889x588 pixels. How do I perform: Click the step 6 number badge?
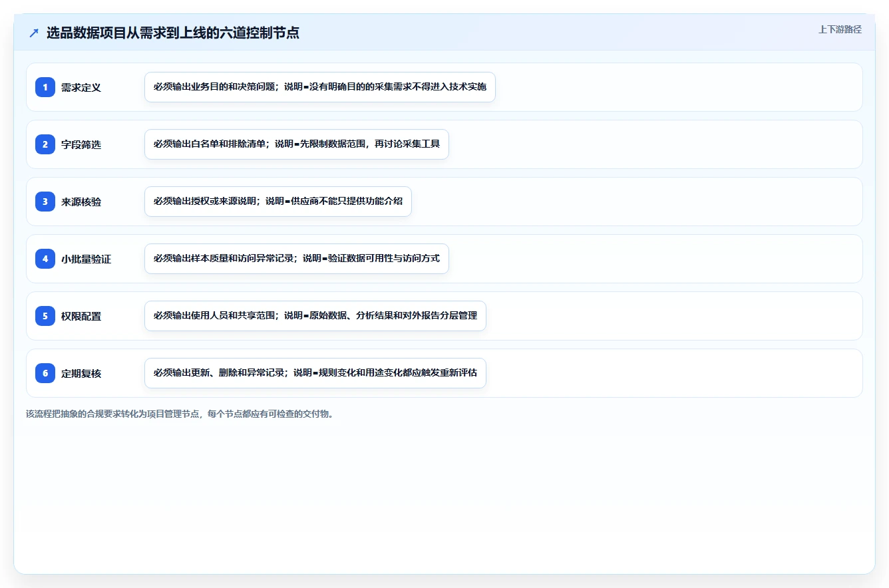point(45,373)
